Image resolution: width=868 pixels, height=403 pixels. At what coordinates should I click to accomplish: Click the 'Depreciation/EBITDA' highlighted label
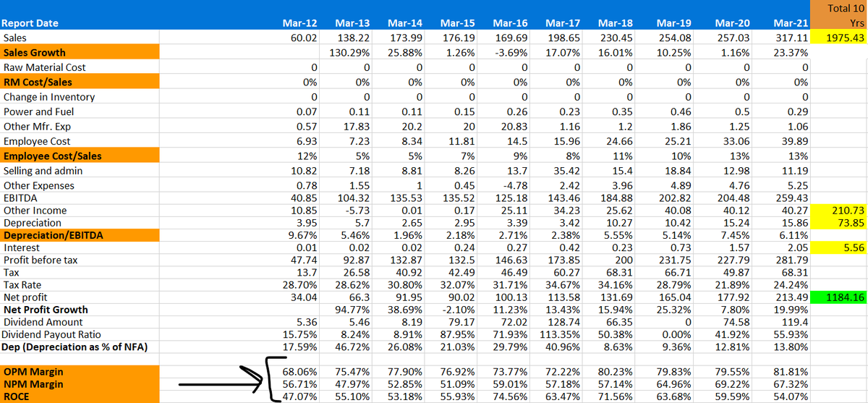[53, 235]
